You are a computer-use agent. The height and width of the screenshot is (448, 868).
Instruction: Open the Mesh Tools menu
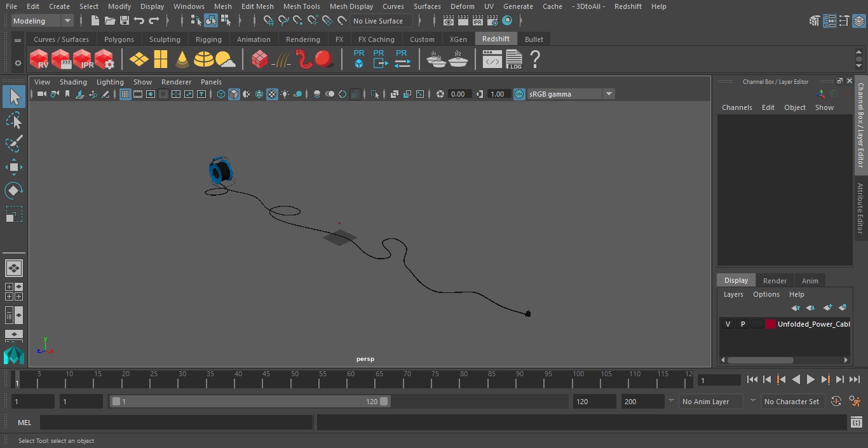(301, 6)
